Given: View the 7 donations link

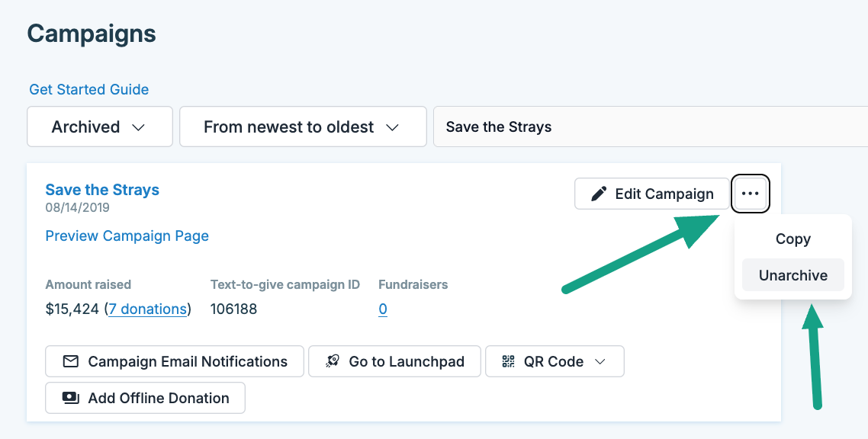Looking at the screenshot, I should click(x=148, y=309).
